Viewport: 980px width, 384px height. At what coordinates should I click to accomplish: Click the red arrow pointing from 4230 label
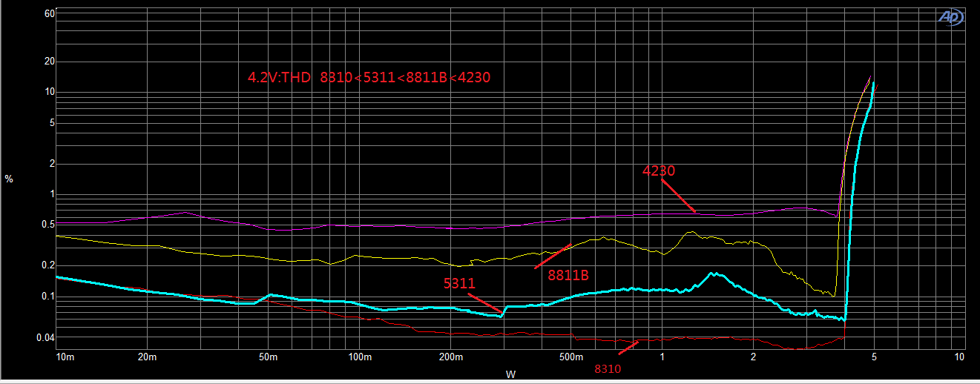coord(678,196)
